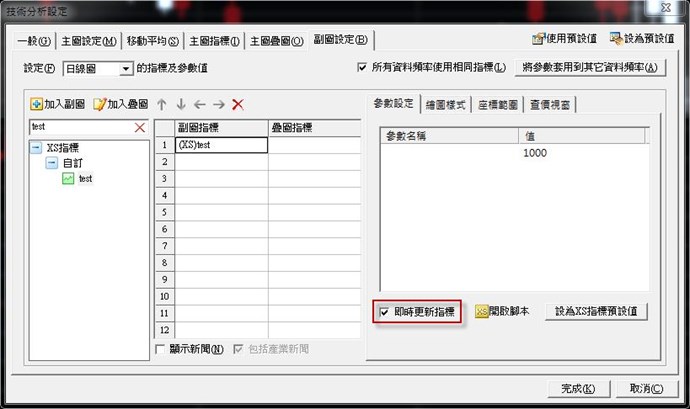Delete indicator with the red X toolbar icon
The width and height of the screenshot is (690, 409).
[x=238, y=104]
